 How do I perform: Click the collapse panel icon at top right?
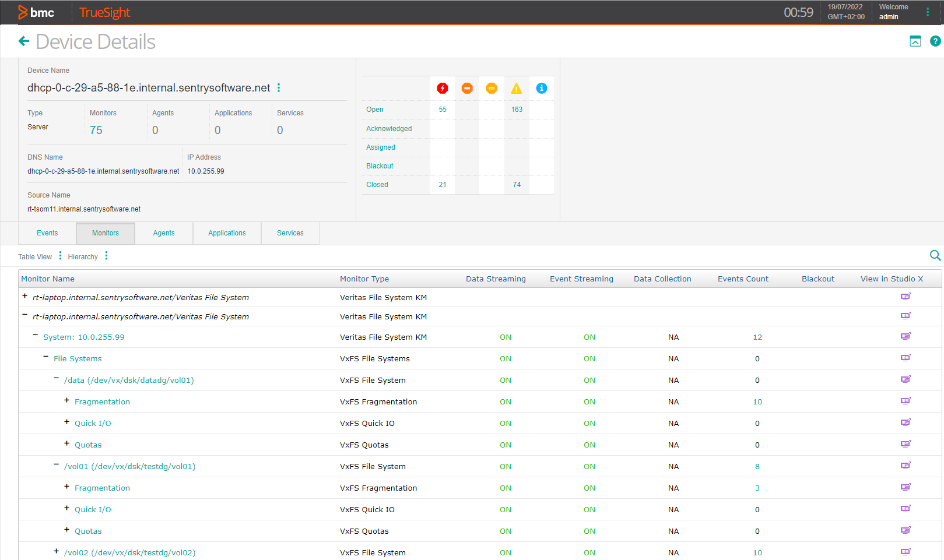(915, 41)
